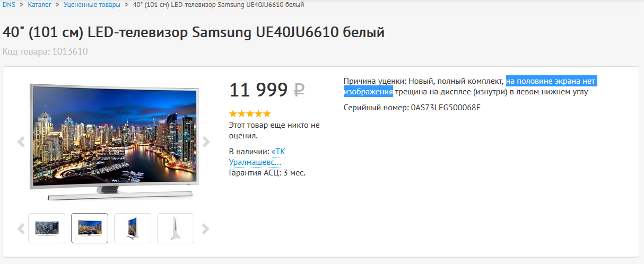
Task: Show next photo with main image right arrow
Action: tap(206, 142)
